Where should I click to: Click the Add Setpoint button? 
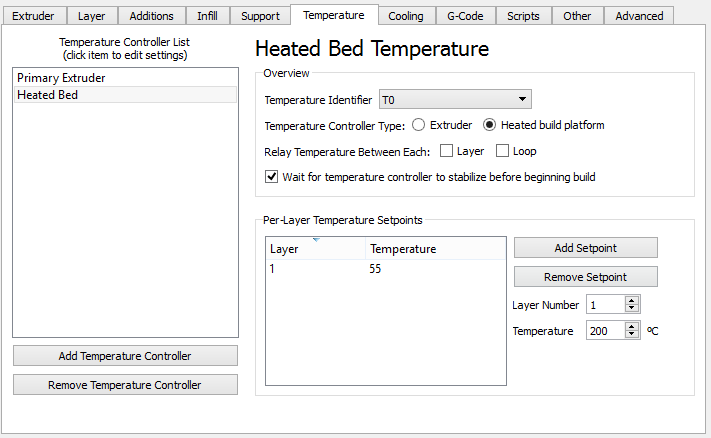pyautogui.click(x=586, y=248)
